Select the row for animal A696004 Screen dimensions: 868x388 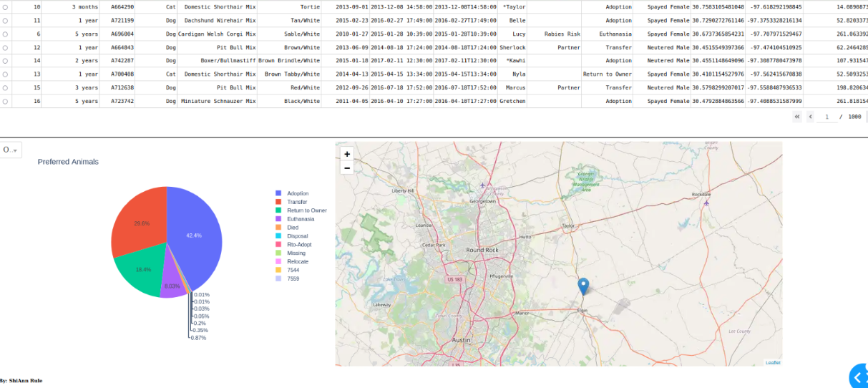(x=6, y=34)
